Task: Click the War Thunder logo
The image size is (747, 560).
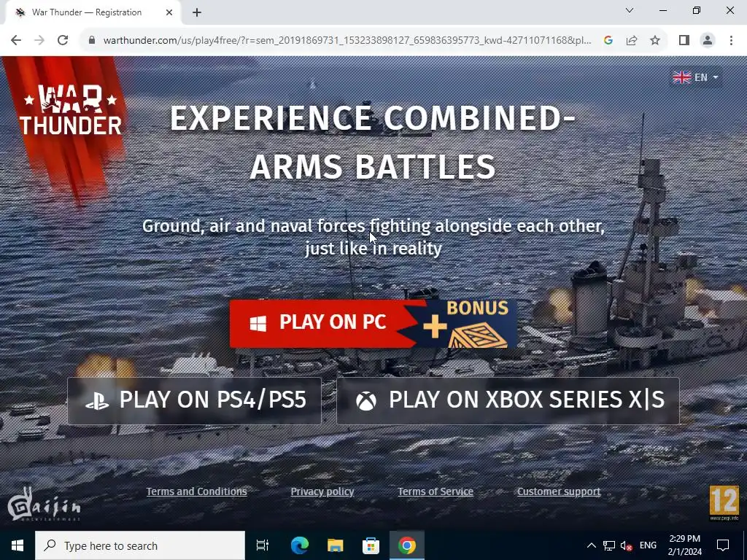Action: point(71,110)
